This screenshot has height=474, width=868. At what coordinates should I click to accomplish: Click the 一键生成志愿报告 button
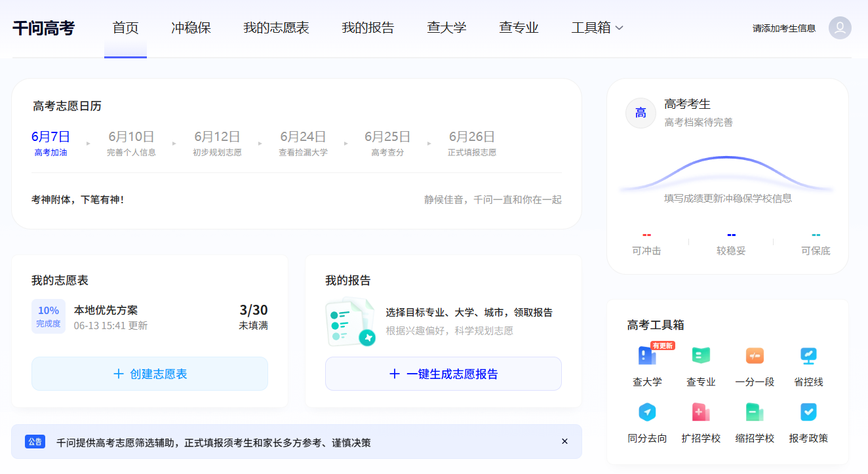coord(443,374)
